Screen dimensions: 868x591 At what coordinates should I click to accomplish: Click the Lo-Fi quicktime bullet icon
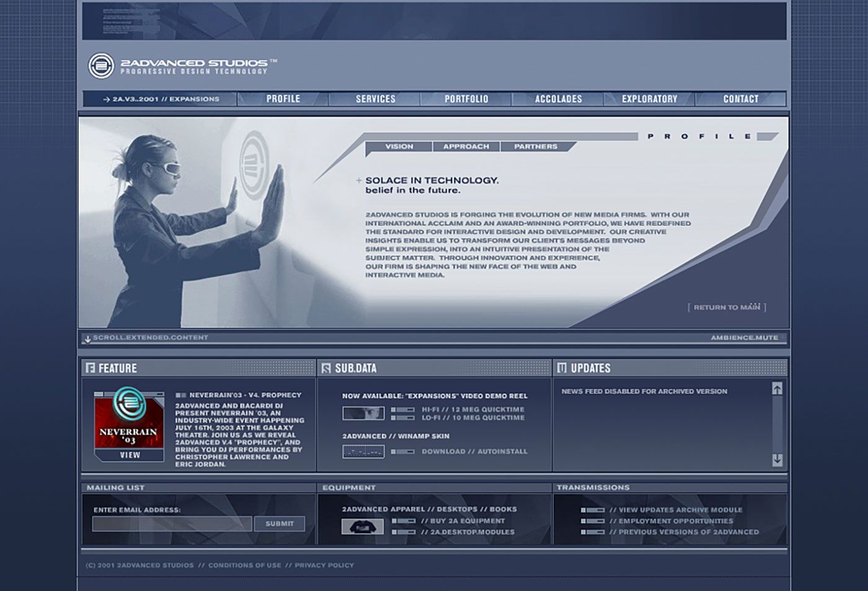403,418
